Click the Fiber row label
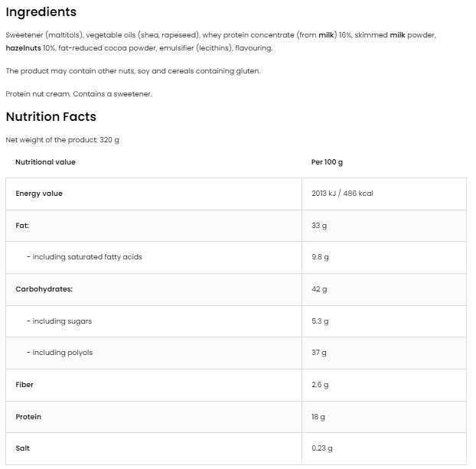476x469 pixels. pos(24,385)
